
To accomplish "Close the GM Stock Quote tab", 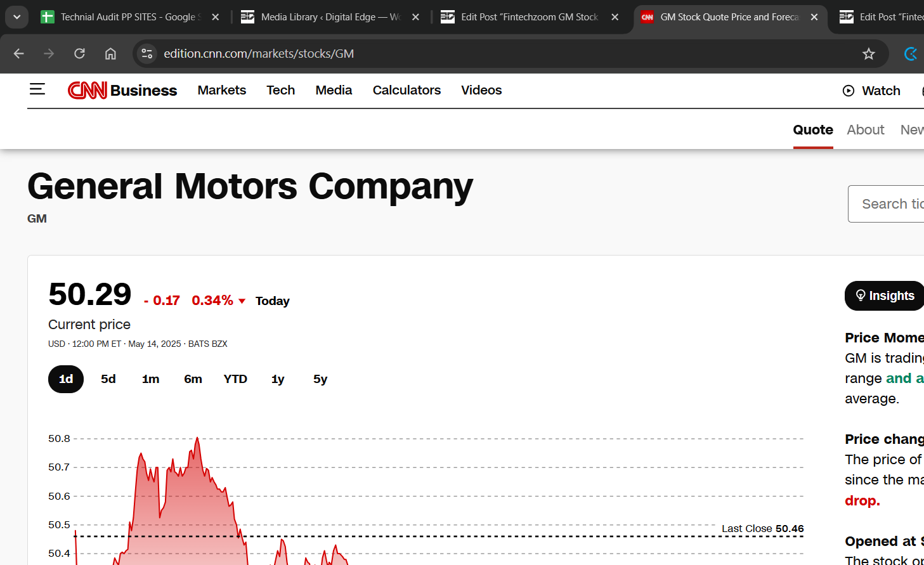I will pyautogui.click(x=814, y=17).
